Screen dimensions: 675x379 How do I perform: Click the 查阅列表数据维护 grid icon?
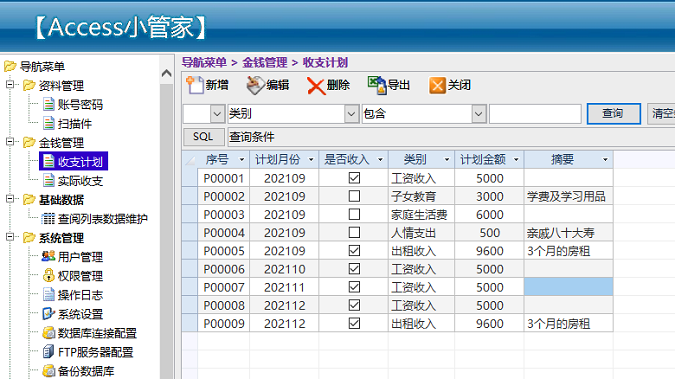[48, 219]
